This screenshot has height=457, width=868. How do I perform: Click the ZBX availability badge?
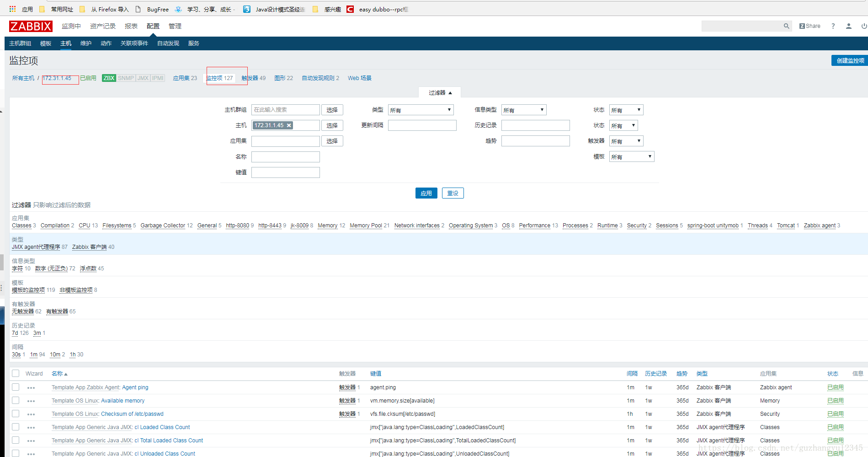tap(109, 78)
